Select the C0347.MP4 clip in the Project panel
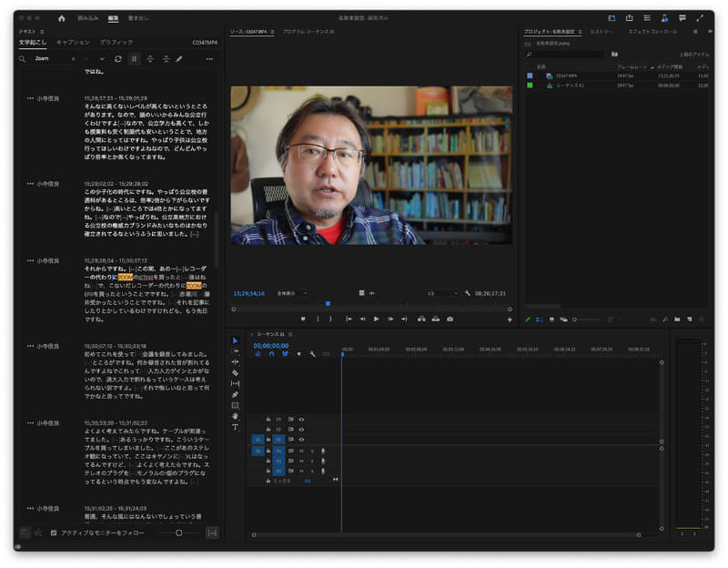 pos(567,76)
